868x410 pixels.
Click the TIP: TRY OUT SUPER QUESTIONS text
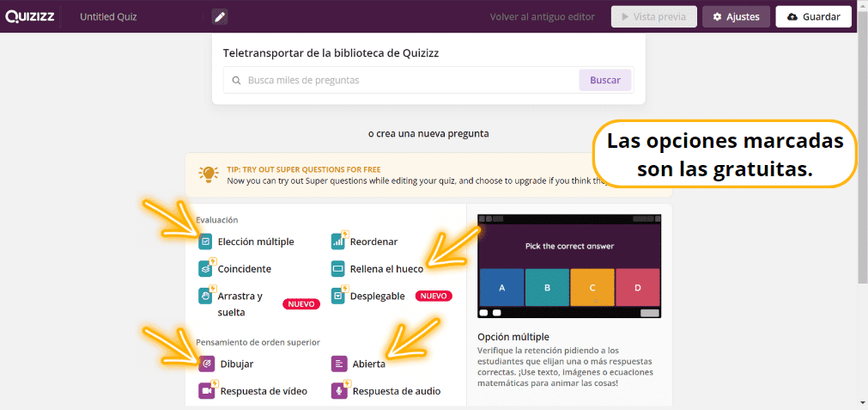point(304,169)
